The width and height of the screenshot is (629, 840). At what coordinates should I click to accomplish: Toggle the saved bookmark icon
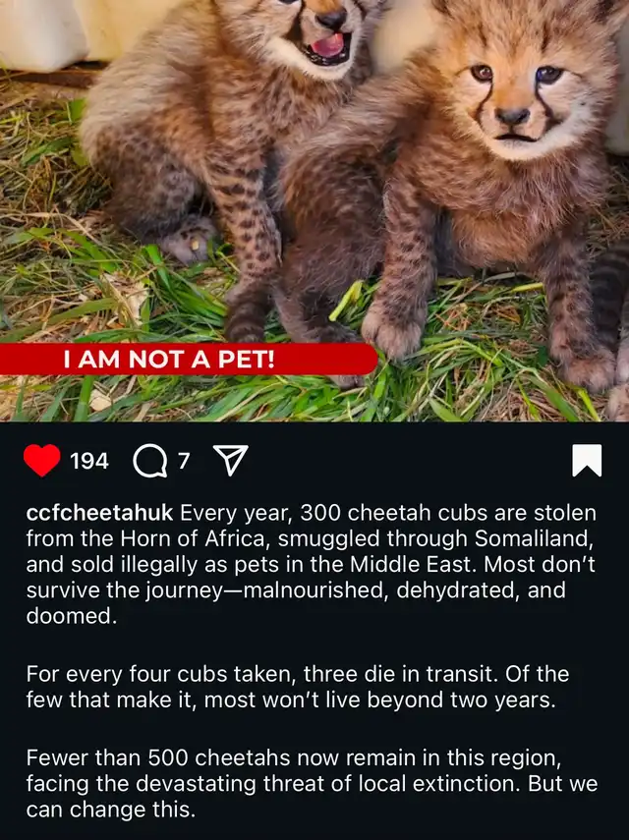pos(587,460)
